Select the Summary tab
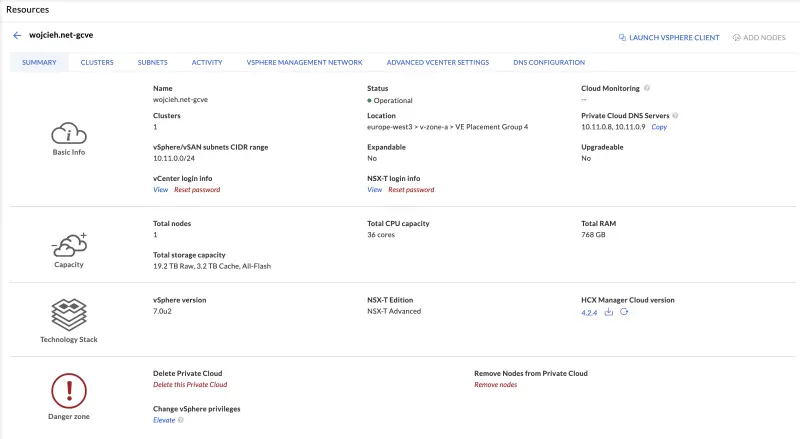The width and height of the screenshot is (800, 439). point(39,62)
